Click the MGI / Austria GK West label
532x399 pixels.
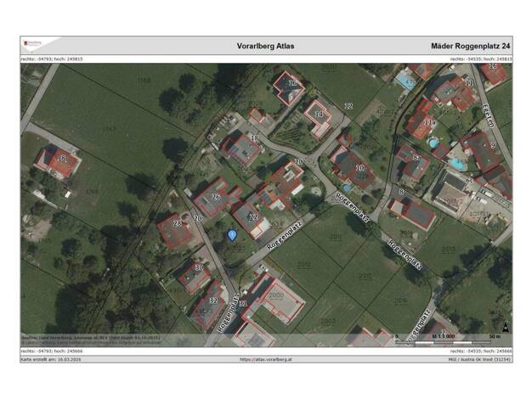pos(478,359)
